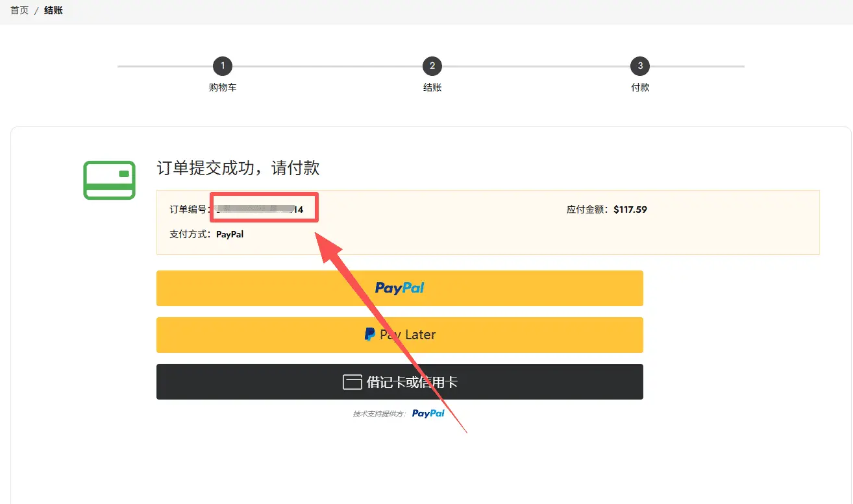Screen dimensions: 853x504
Task: Click the 首页 breadcrumb link
Action: point(19,11)
